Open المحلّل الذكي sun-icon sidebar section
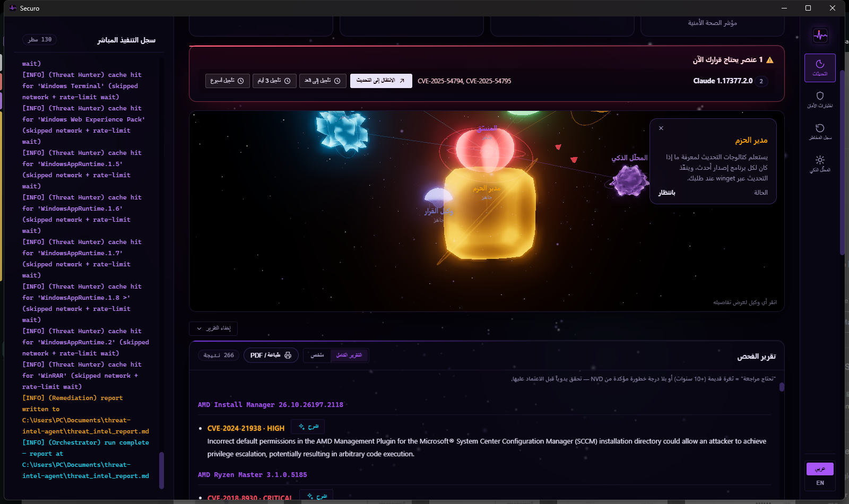Screen dimensions: 849x504 (x=820, y=163)
